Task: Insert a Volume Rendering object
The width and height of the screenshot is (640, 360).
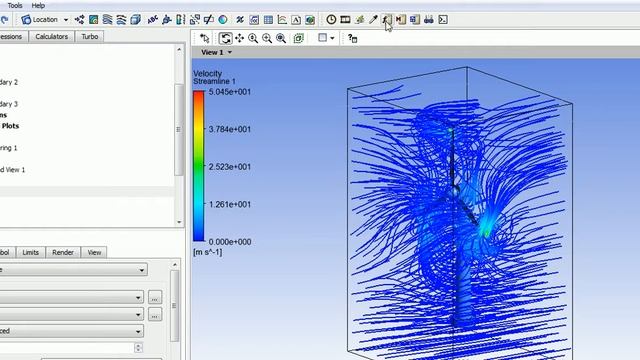Action: [x=135, y=20]
